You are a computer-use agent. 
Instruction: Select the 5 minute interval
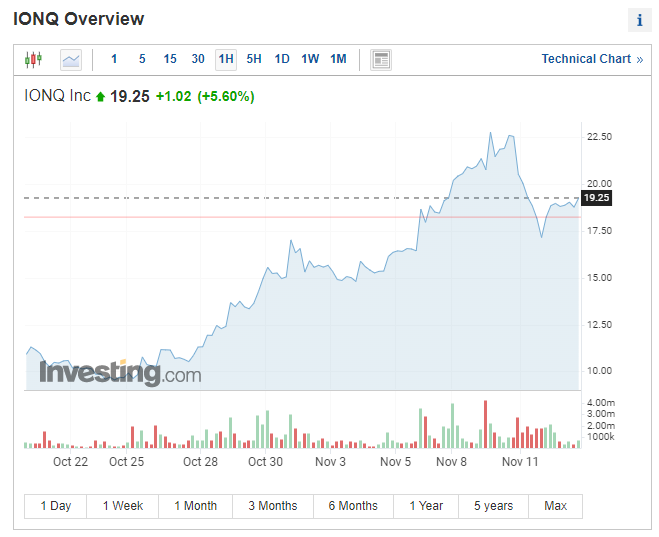(x=142, y=59)
